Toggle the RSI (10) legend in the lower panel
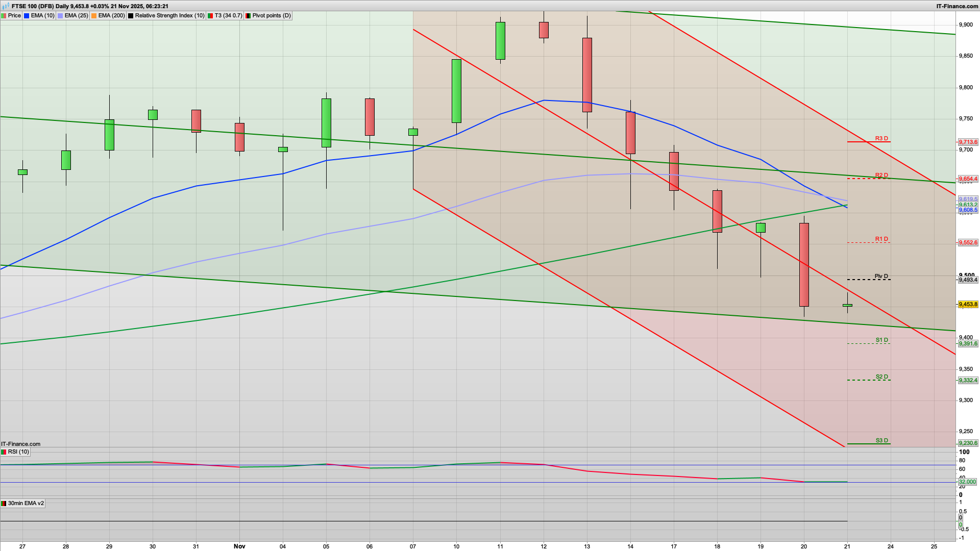The image size is (980, 551). point(19,452)
